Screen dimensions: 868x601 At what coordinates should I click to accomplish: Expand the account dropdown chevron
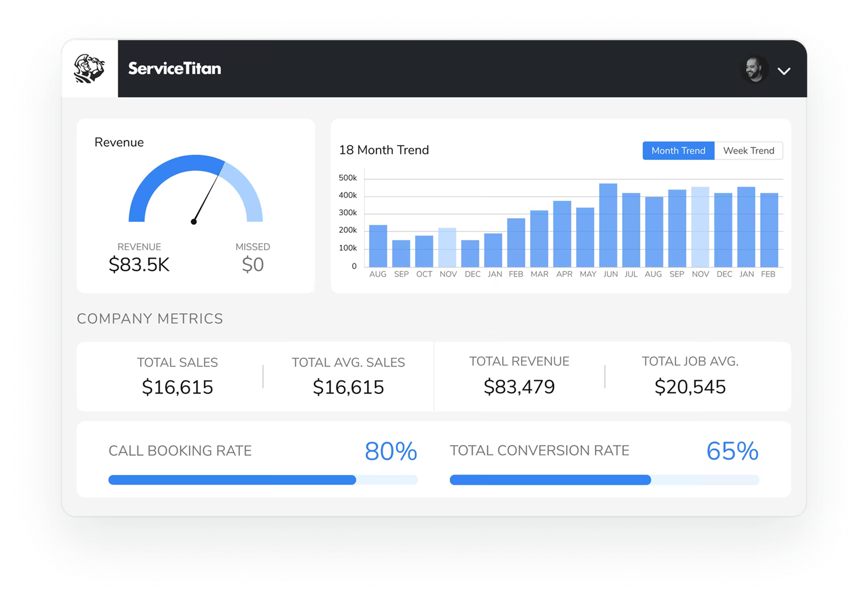[784, 71]
